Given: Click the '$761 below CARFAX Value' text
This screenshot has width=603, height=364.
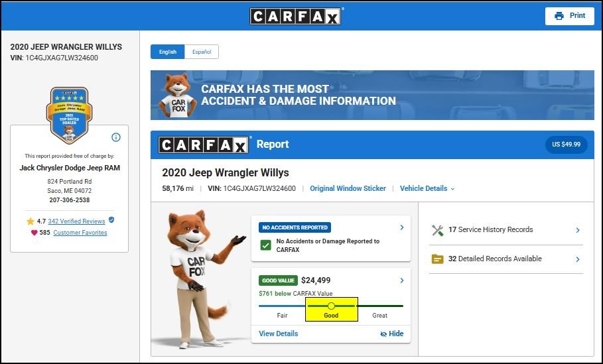Looking at the screenshot, I should point(296,293).
